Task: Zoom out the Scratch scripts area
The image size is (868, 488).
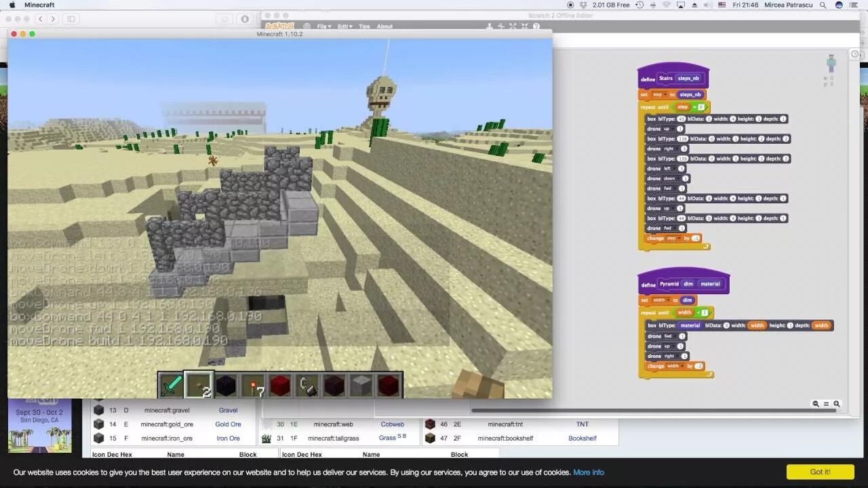Action: tap(816, 404)
